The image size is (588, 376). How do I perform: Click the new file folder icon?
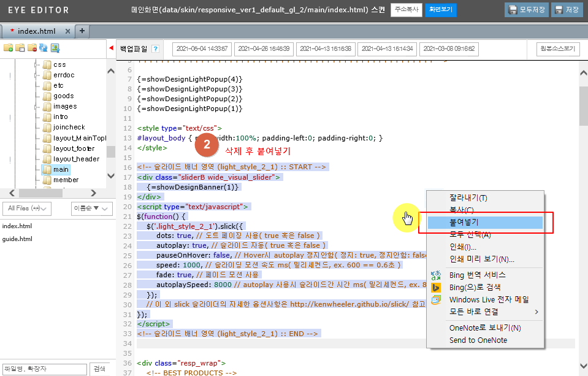(20, 48)
